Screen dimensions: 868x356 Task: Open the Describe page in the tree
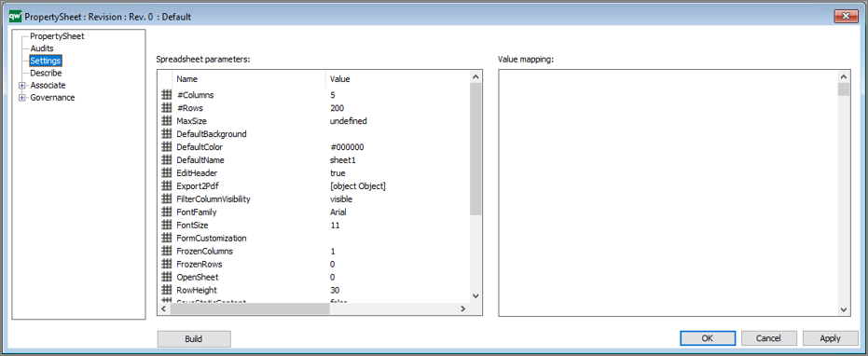click(x=46, y=73)
